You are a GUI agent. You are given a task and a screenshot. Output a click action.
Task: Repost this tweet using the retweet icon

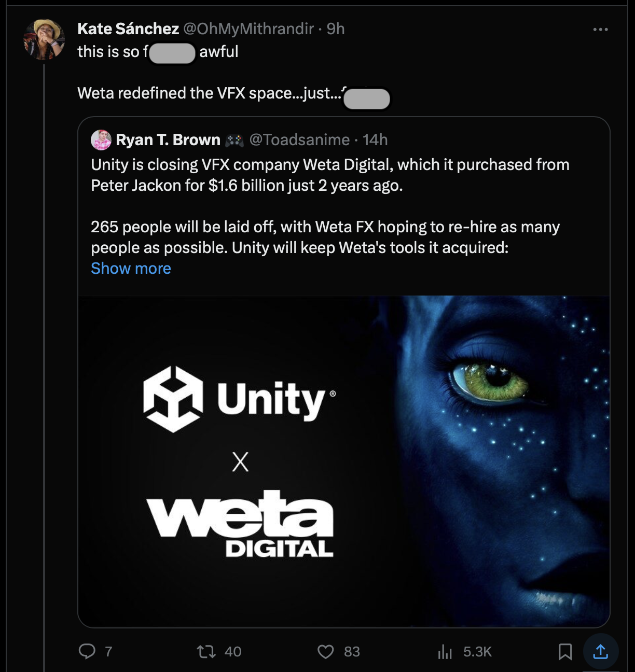(x=206, y=651)
